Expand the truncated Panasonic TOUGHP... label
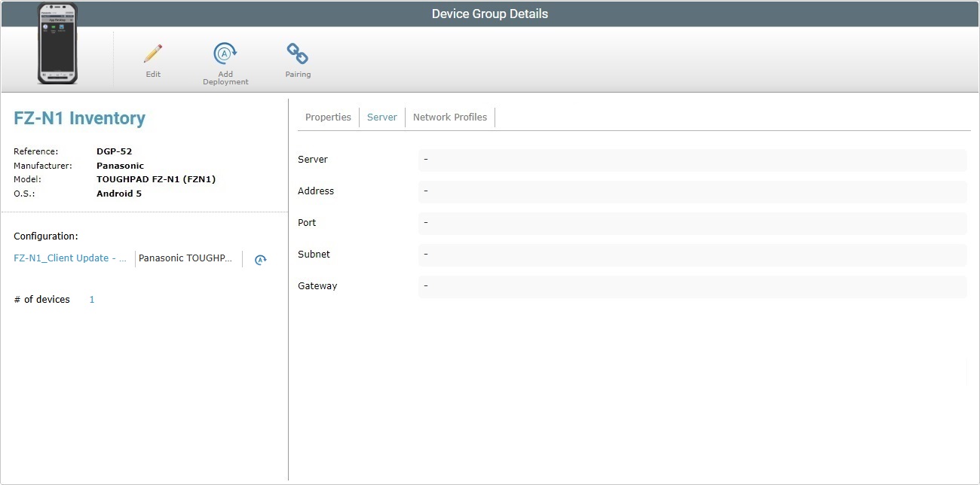The width and height of the screenshot is (980, 485). [x=185, y=258]
